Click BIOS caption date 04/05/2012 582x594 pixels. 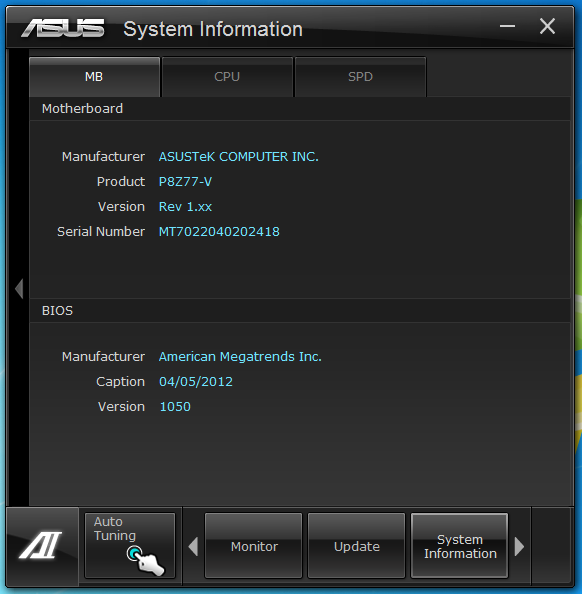tap(196, 381)
